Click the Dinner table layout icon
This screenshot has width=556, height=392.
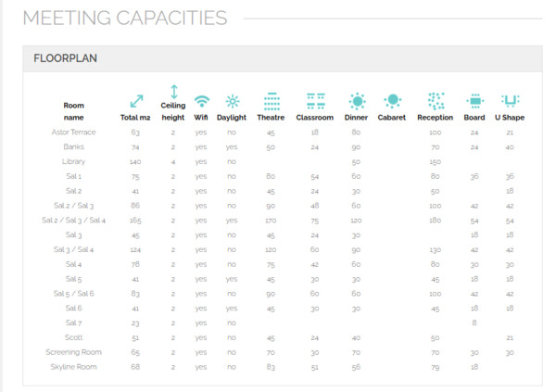pyautogui.click(x=357, y=100)
